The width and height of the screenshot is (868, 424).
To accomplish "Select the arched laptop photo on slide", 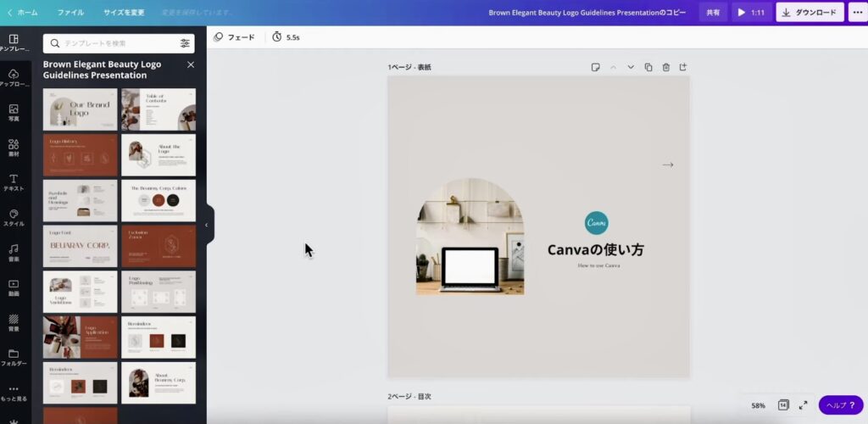I will [x=470, y=237].
